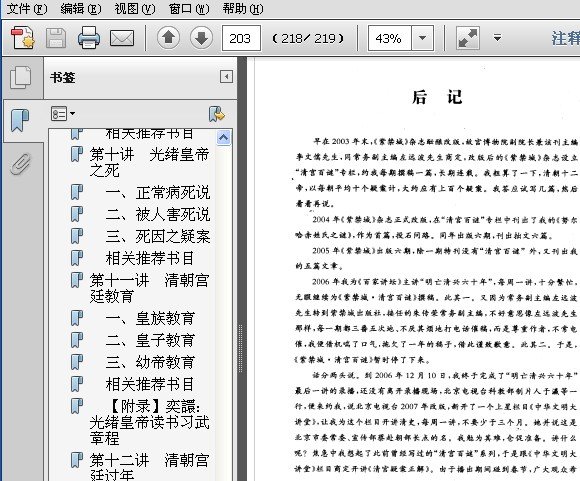The height and width of the screenshot is (481, 580).
Task: Click the zoom percentage field 43%
Action: 390,38
